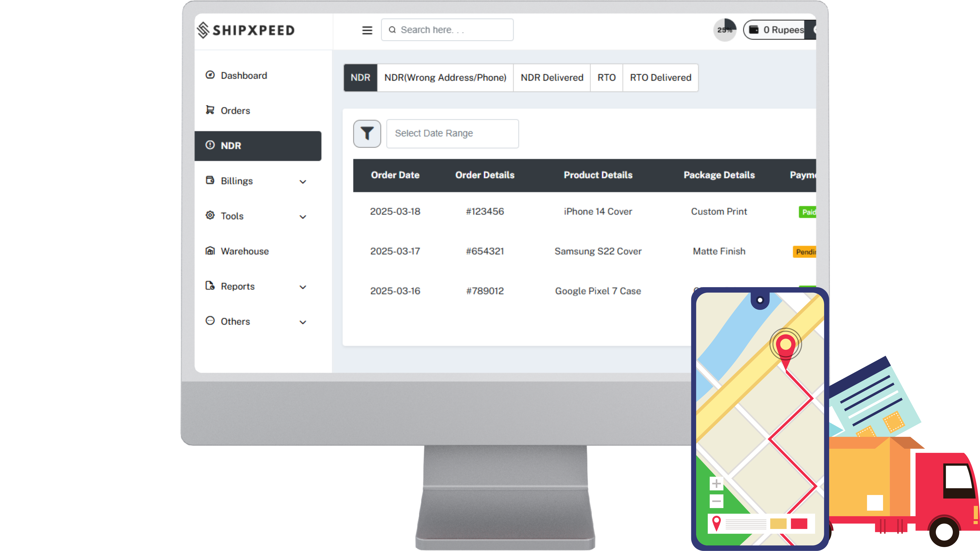980x551 pixels.
Task: Focus the Search here input field
Action: [x=447, y=30]
